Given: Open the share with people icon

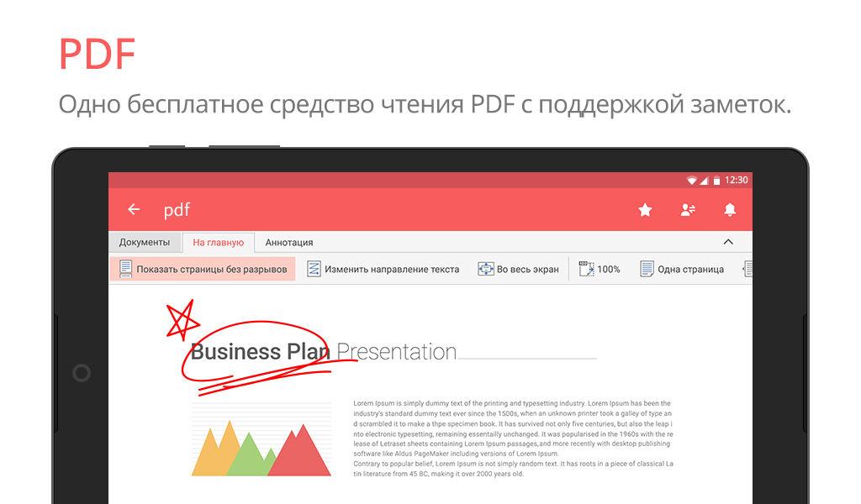Looking at the screenshot, I should [688, 209].
